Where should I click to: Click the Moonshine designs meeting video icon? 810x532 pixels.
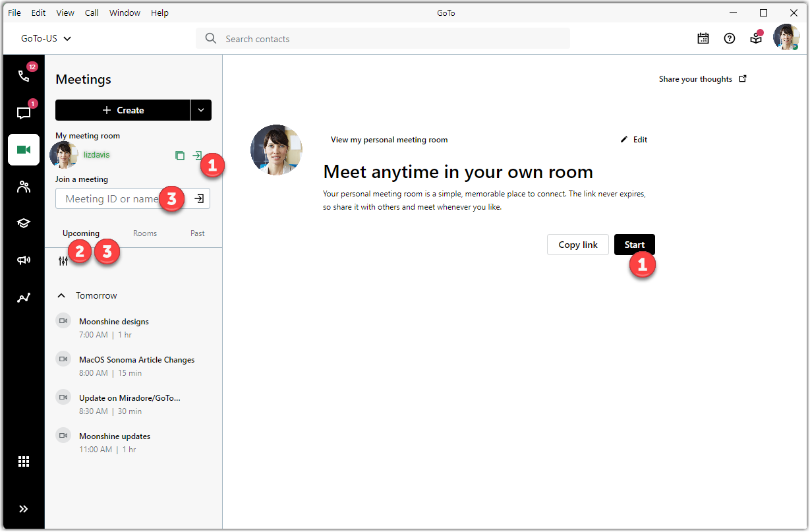tap(63, 321)
